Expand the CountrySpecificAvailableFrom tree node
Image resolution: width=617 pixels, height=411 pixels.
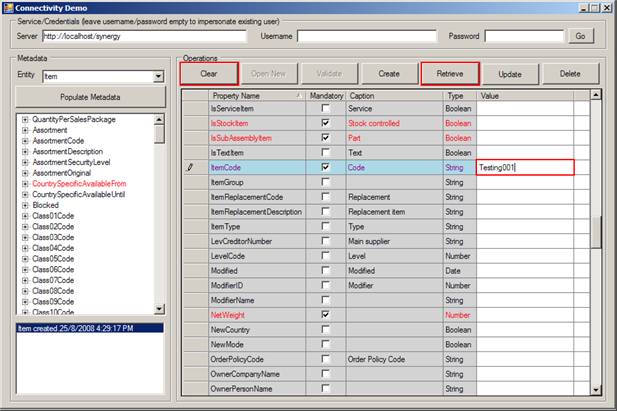[x=25, y=184]
